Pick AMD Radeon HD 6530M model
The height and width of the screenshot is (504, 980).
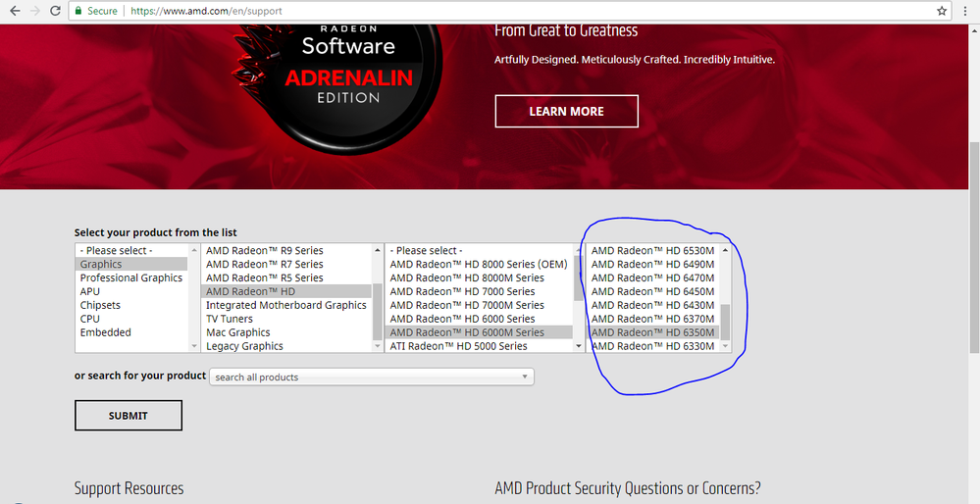tap(653, 250)
